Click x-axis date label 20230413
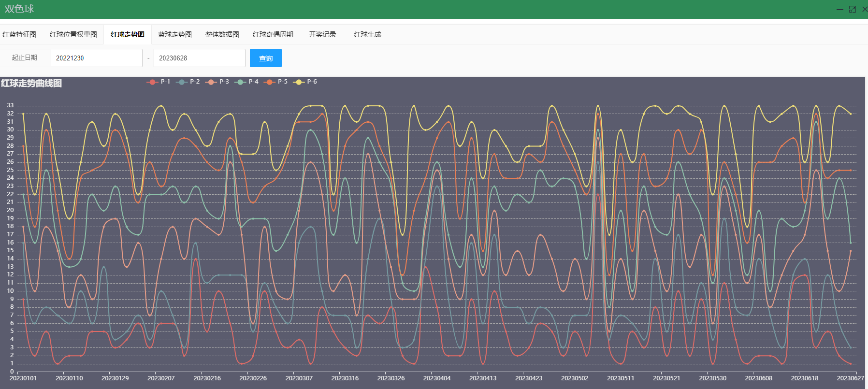The image size is (868, 389). (483, 378)
